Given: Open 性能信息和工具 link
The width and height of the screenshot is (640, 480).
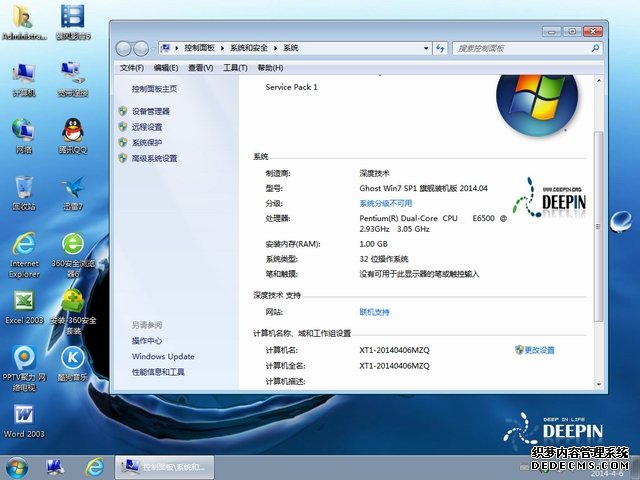Looking at the screenshot, I should [x=158, y=372].
